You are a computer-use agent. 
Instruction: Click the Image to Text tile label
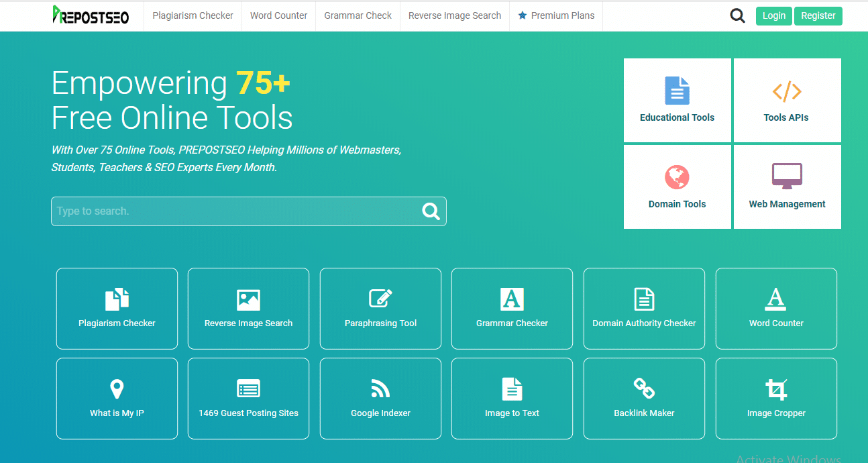512,413
